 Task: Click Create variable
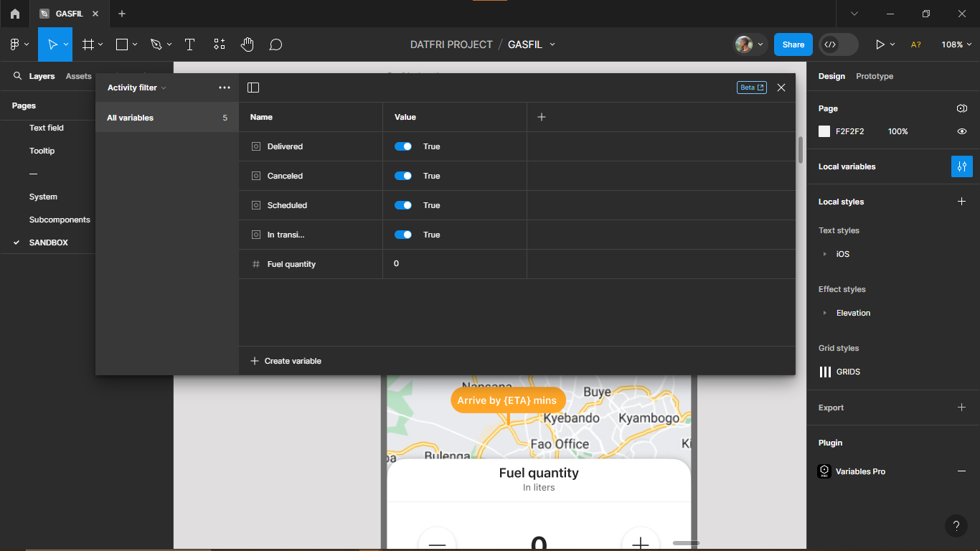point(286,361)
